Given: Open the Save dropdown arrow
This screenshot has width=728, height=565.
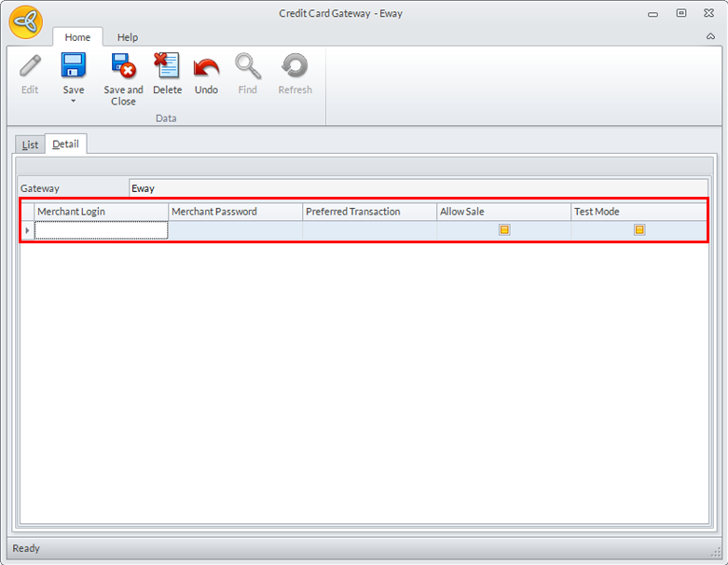Looking at the screenshot, I should pos(74,101).
